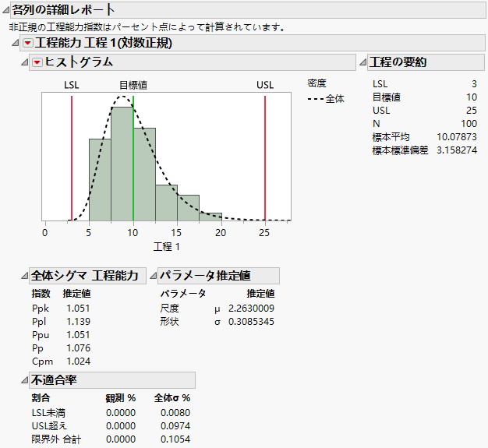
Task: Click the 全体シグマ 工程能力 header title
Action: [84, 276]
